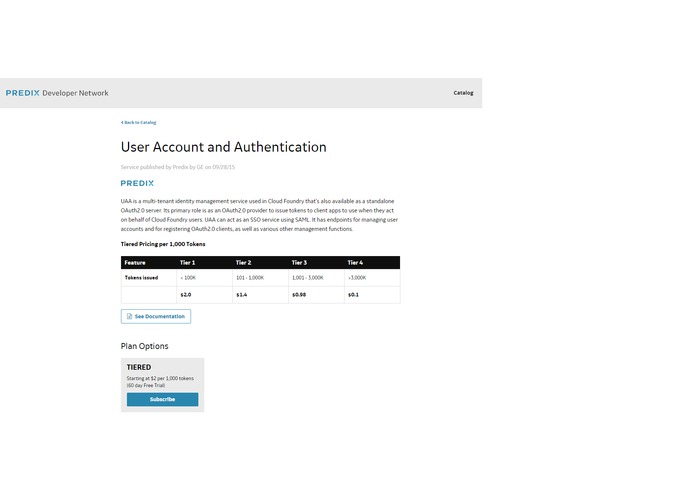This screenshot has width=695, height=494.
Task: Click the PREDIX publisher logo below title
Action: point(137,183)
